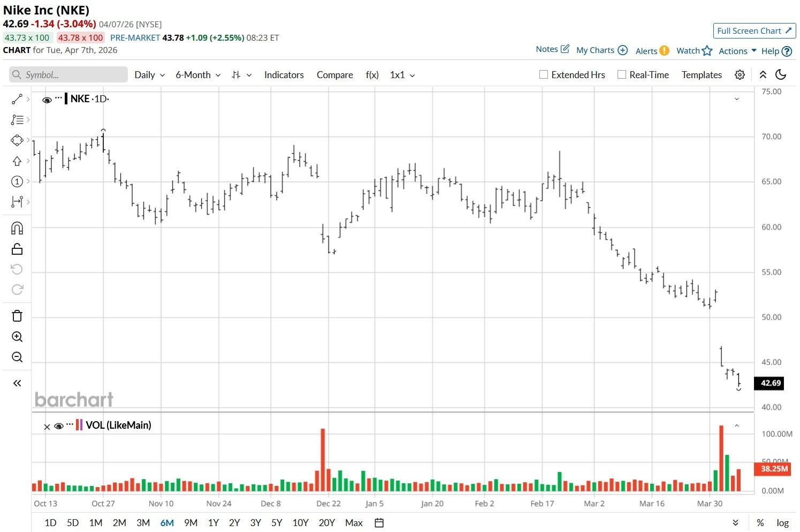Image resolution: width=800 pixels, height=532 pixels.
Task: Toggle the magnet snap mode
Action: click(x=17, y=229)
